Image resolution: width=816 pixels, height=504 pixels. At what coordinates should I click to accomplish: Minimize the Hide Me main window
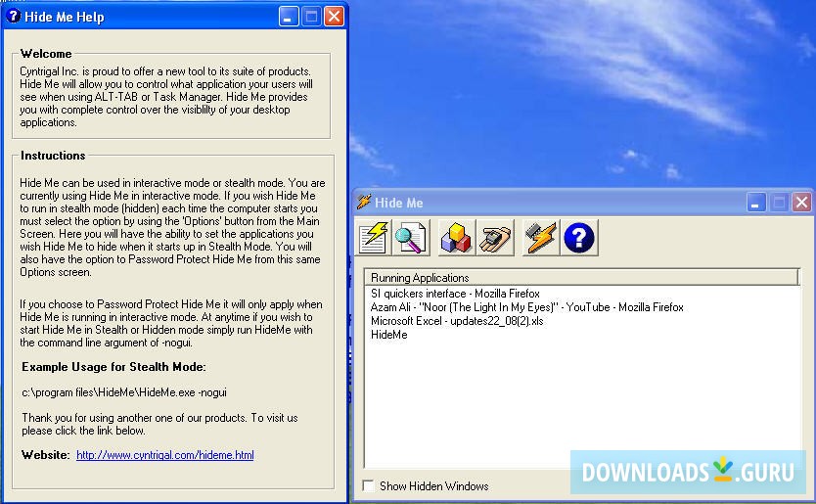click(755, 202)
